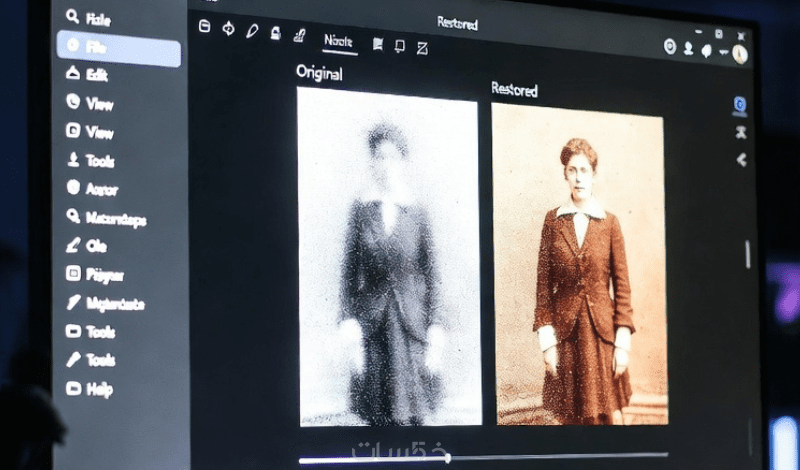Open the person profile icon at top right
800x470 pixels.
coord(688,49)
